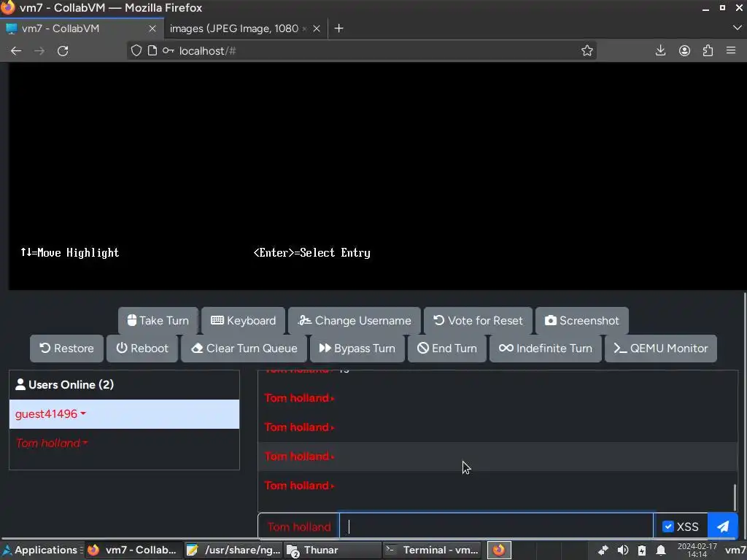Go forward one page

click(x=39, y=51)
